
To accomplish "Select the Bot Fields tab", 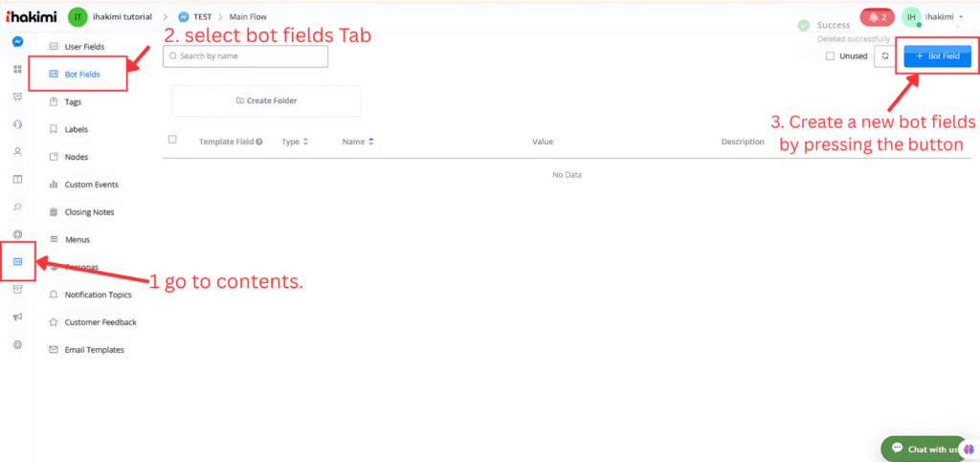I will pyautogui.click(x=81, y=74).
